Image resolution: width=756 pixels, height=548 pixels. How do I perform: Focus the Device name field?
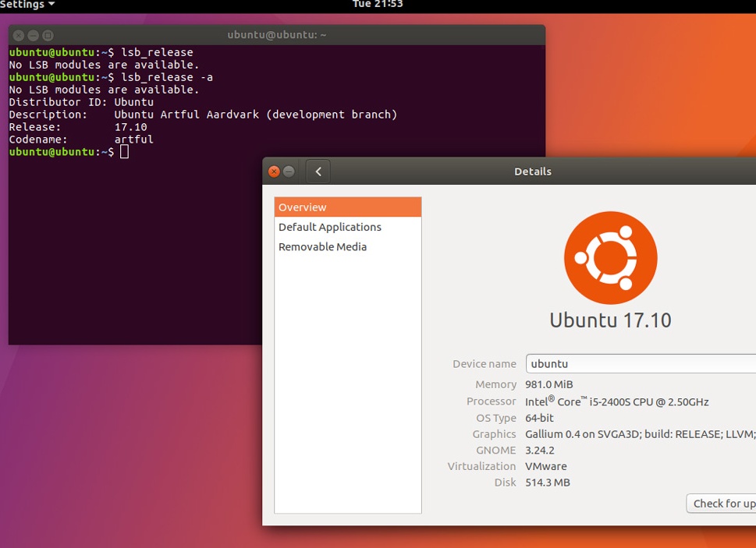point(641,363)
